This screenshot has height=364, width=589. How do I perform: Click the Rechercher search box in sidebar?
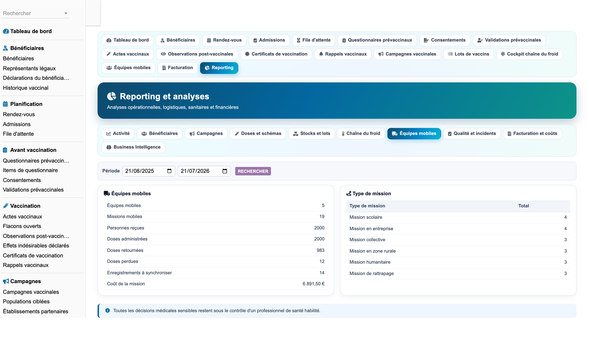(35, 13)
